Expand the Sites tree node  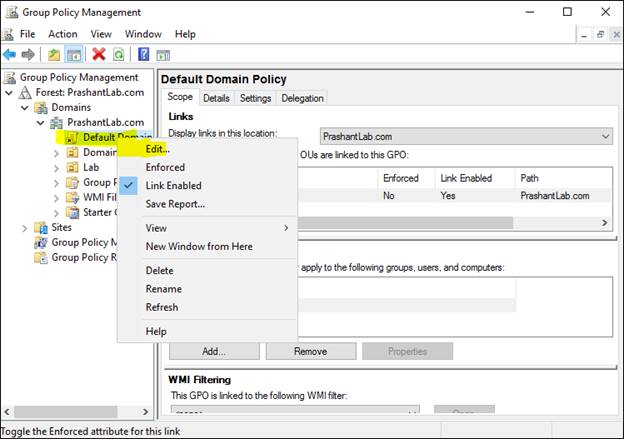(x=26, y=228)
